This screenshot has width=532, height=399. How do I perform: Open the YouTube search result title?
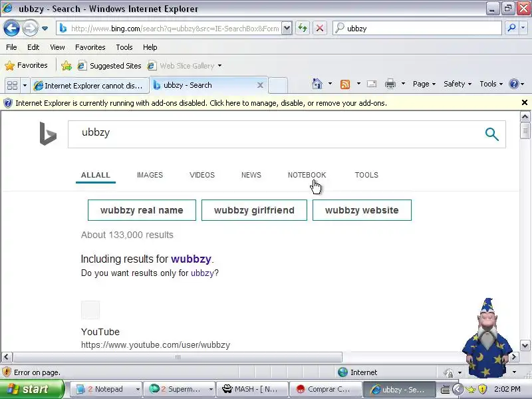(x=100, y=332)
